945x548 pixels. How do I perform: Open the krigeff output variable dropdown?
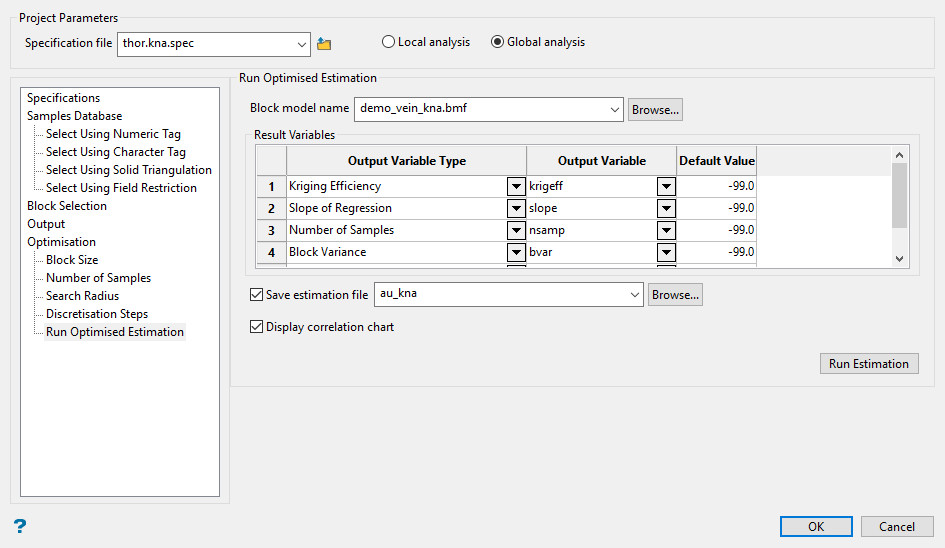tap(666, 186)
